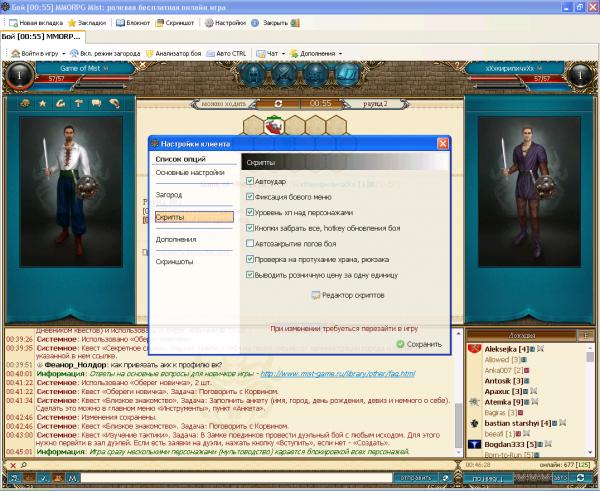Open 'Анализатор боя' battle analyzer
The image size is (600, 491).
pos(173,54)
